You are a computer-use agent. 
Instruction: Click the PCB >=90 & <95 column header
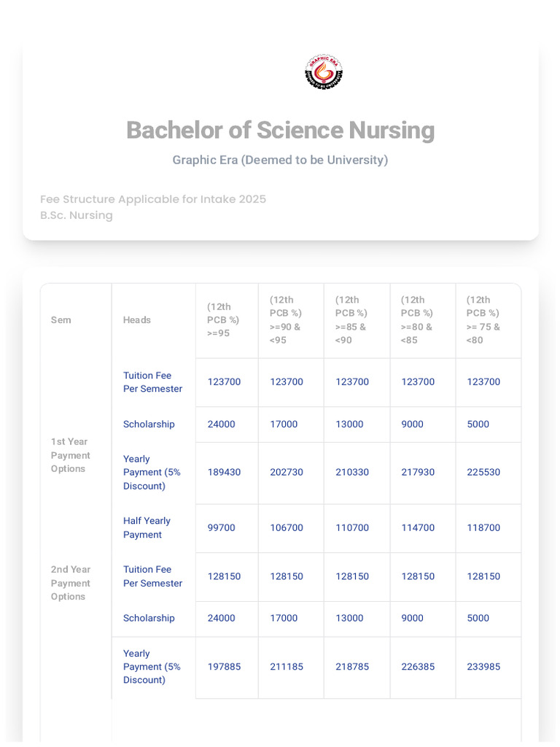pyautogui.click(x=286, y=320)
